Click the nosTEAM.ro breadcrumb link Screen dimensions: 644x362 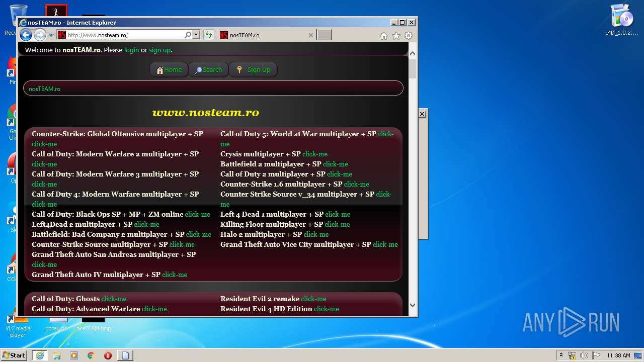click(44, 89)
